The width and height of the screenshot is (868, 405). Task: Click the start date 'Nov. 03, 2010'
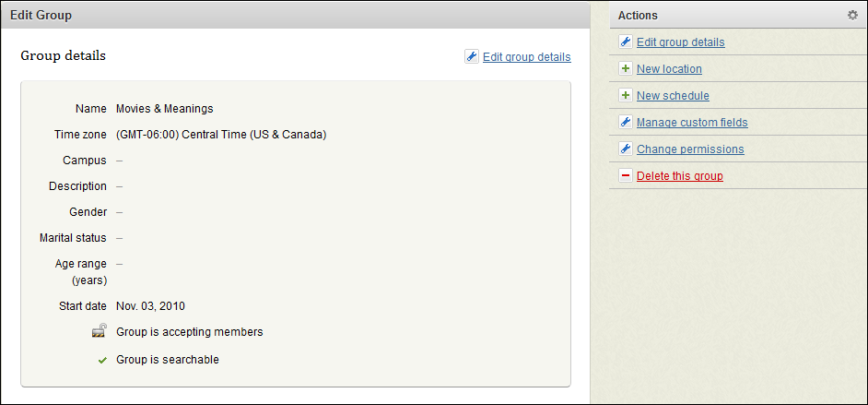150,306
